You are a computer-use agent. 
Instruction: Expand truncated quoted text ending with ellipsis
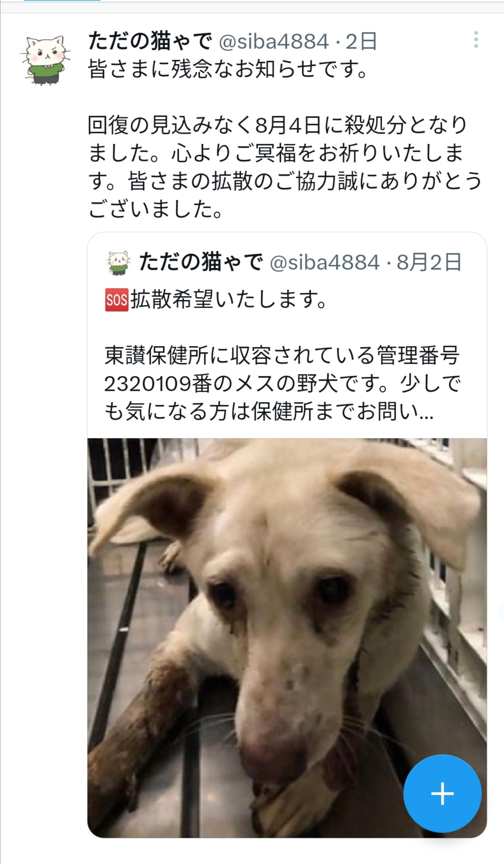(269, 411)
